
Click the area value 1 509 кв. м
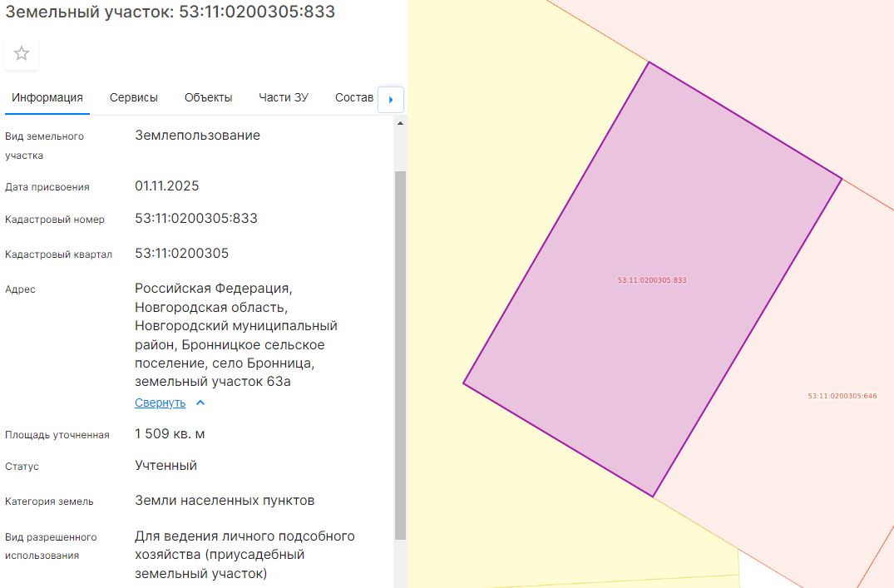170,434
